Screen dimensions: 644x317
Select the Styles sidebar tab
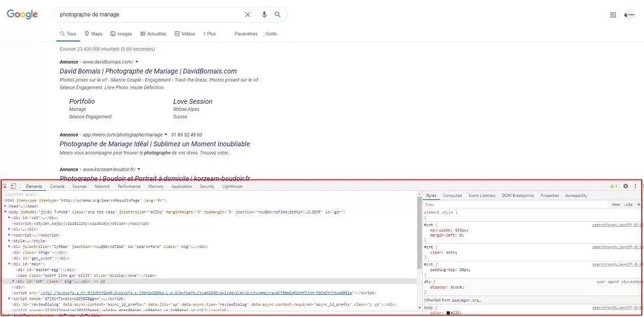point(431,196)
